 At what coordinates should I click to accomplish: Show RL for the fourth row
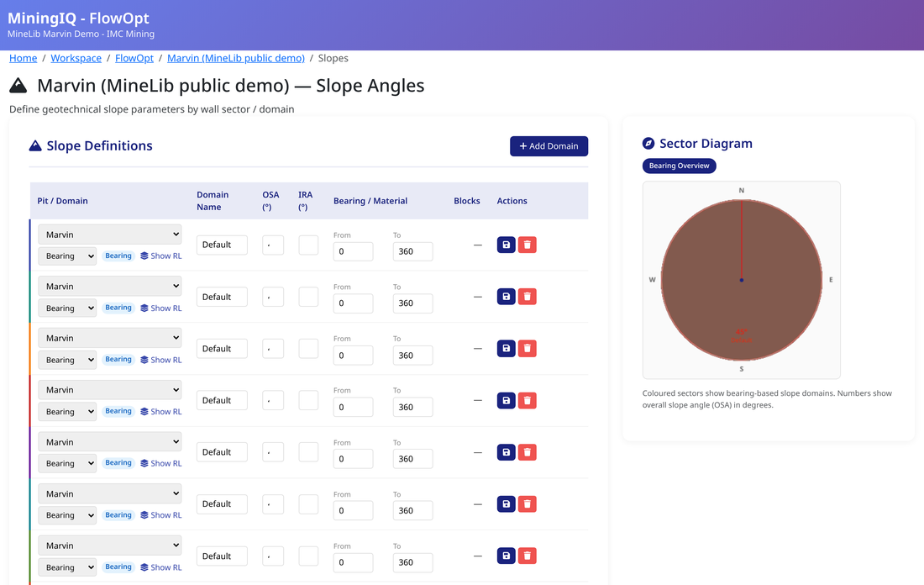[161, 412]
